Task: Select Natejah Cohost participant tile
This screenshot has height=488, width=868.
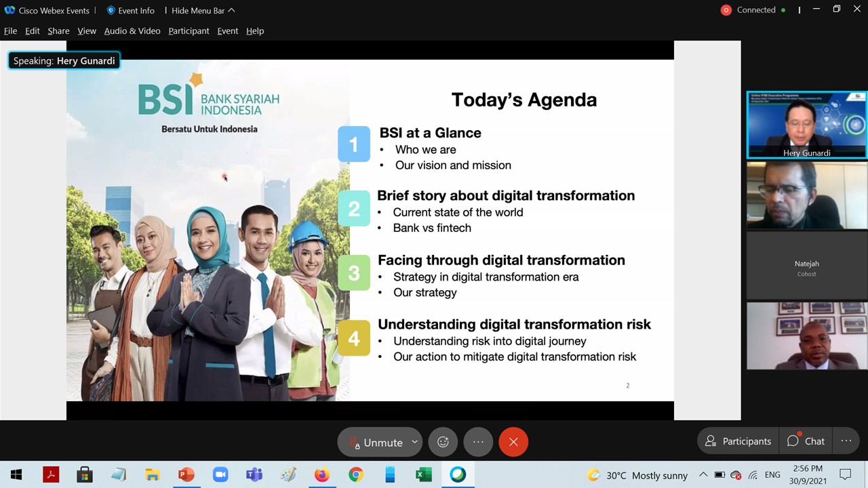Action: click(x=806, y=266)
